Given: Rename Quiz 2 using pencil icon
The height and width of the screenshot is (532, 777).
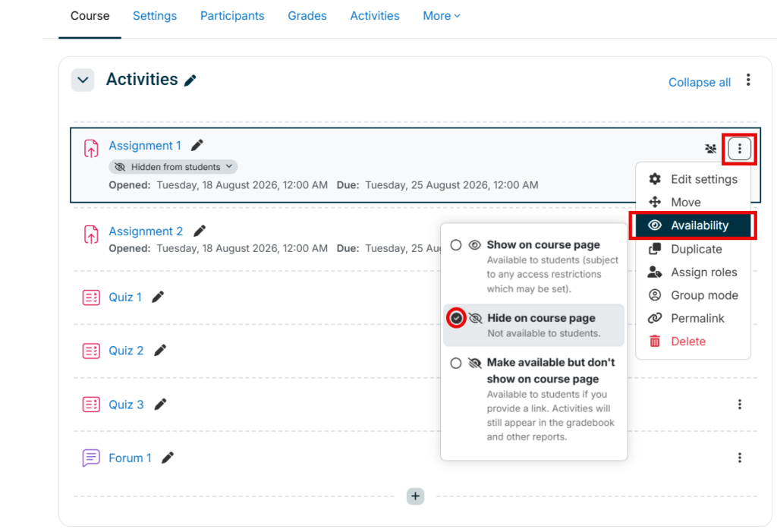Looking at the screenshot, I should pyautogui.click(x=160, y=351).
